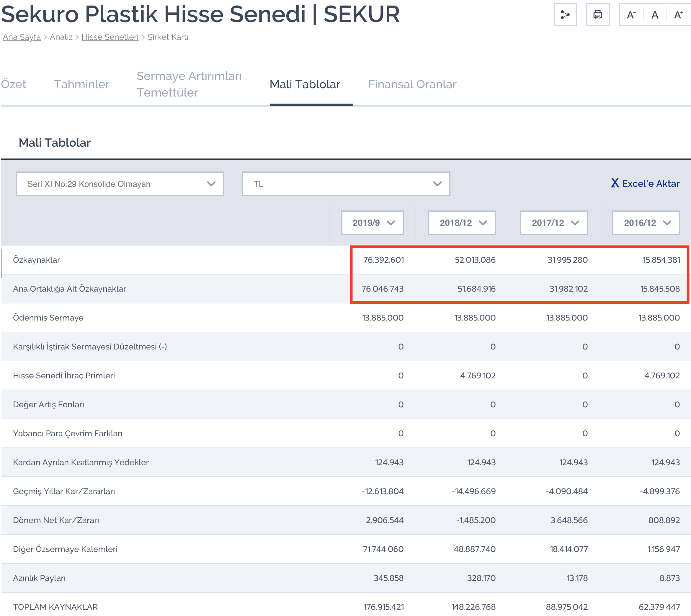Open the 2019/9 period dropdown
The image size is (691, 616).
point(372,223)
